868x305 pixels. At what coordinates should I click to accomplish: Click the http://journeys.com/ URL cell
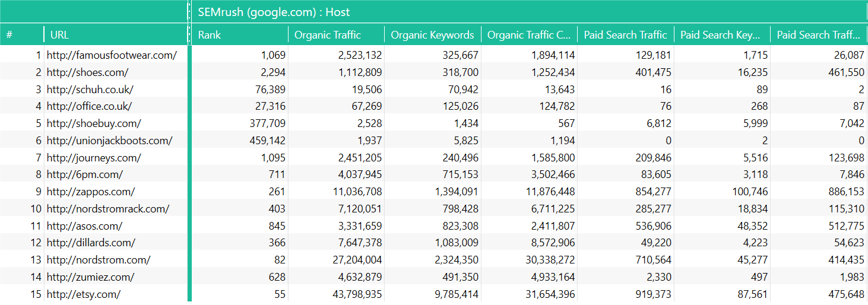tap(94, 158)
